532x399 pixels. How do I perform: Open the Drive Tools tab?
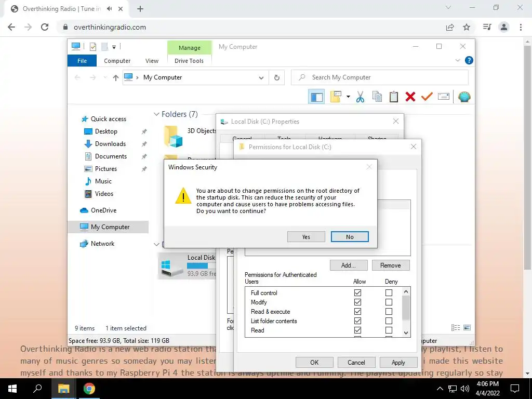pyautogui.click(x=189, y=61)
